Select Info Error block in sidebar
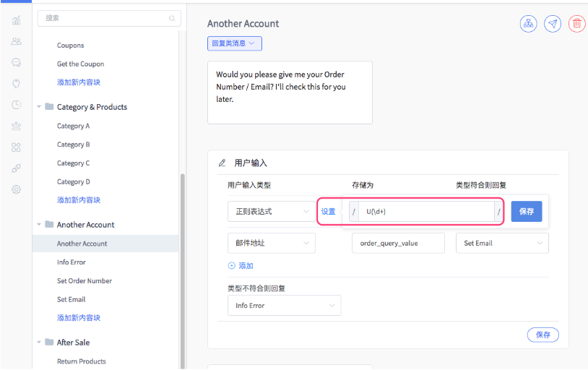588x370 pixels. coord(72,262)
